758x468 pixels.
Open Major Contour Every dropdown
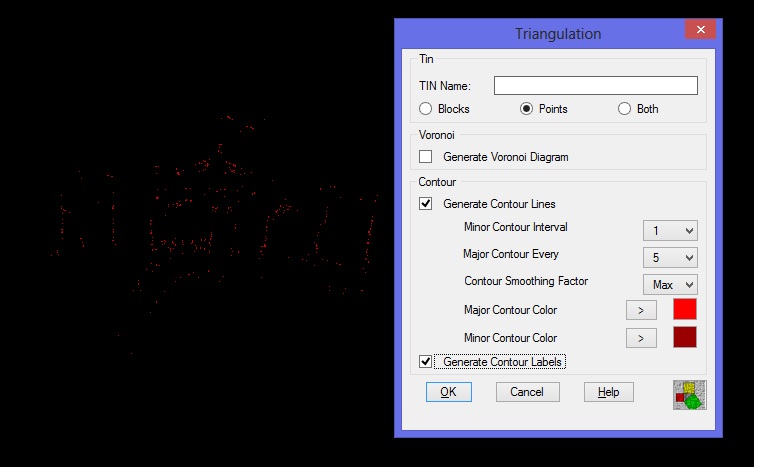coord(670,258)
